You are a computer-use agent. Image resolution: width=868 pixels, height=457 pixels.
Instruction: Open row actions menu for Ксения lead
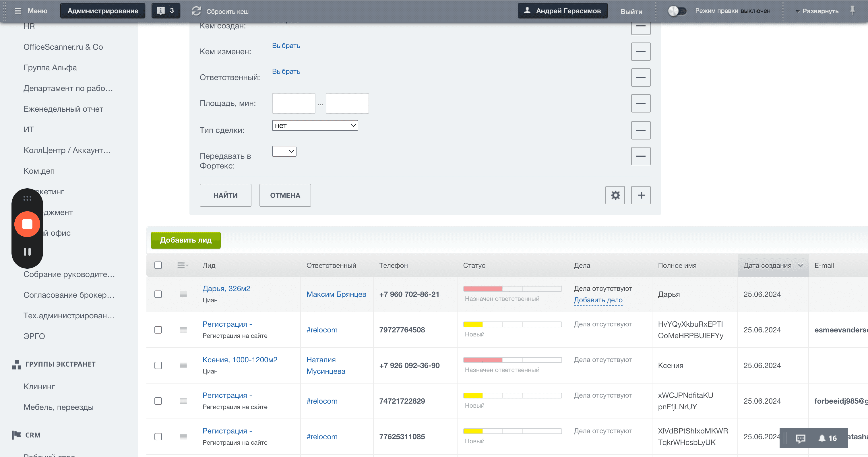pyautogui.click(x=183, y=365)
